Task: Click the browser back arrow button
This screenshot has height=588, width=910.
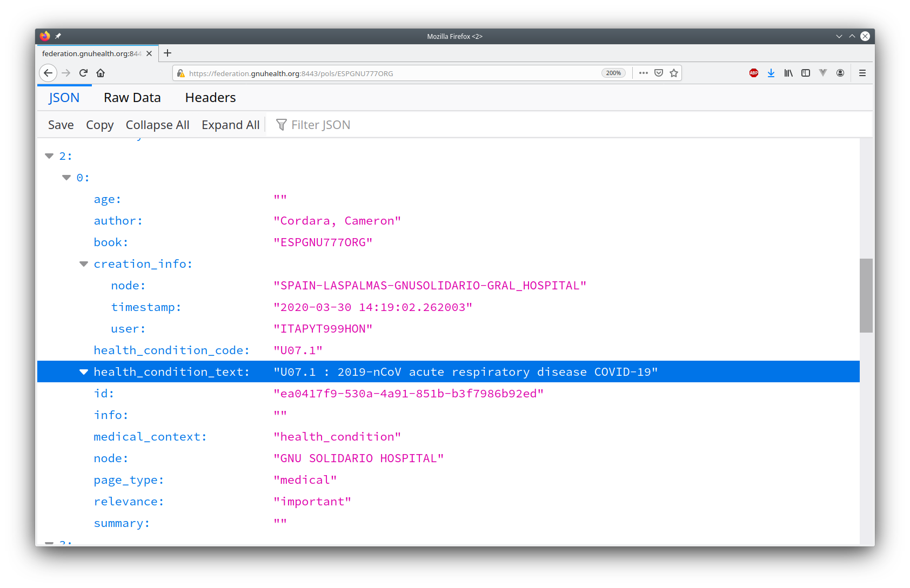Action: click(48, 73)
